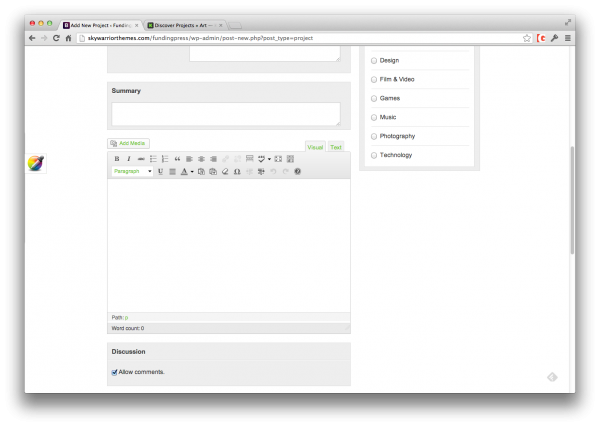Click the p element in the Path bar

[x=126, y=318]
